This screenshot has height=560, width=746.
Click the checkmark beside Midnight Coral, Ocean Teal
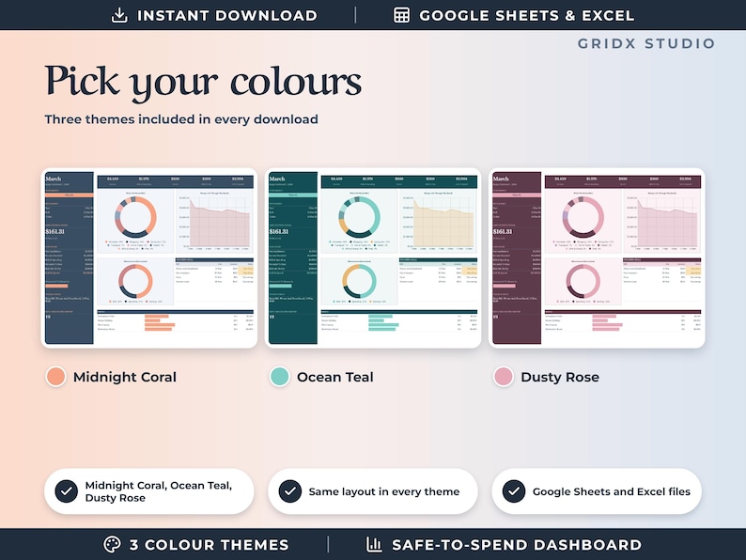point(66,491)
